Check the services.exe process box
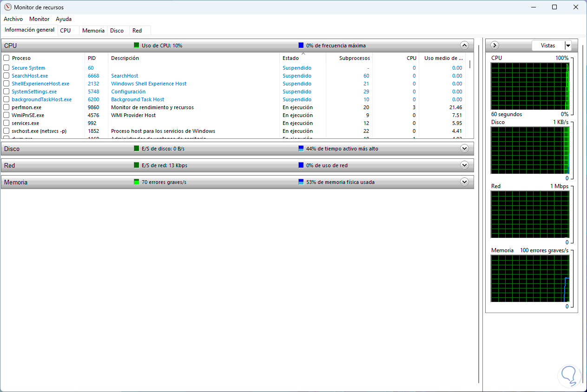 click(x=7, y=123)
